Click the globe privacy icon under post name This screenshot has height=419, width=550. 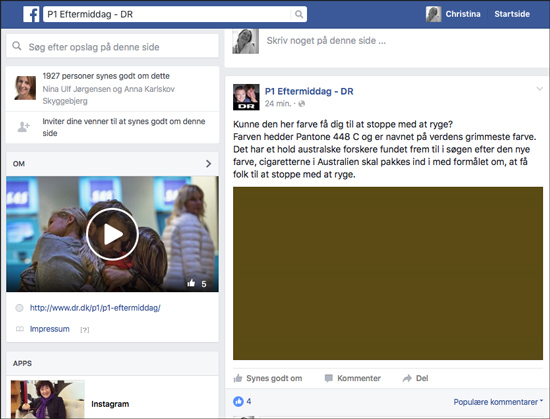(302, 103)
